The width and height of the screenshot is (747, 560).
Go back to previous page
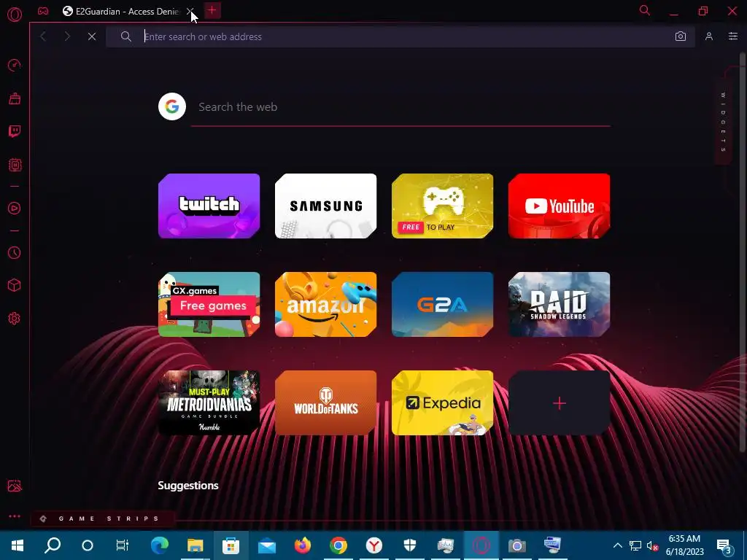[x=43, y=36]
